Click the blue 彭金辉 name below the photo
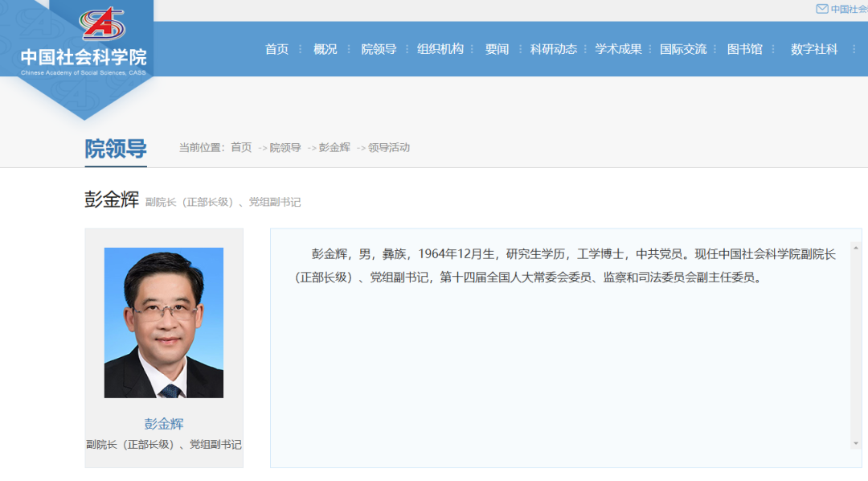Image resolution: width=868 pixels, height=481 pixels. coord(164,424)
